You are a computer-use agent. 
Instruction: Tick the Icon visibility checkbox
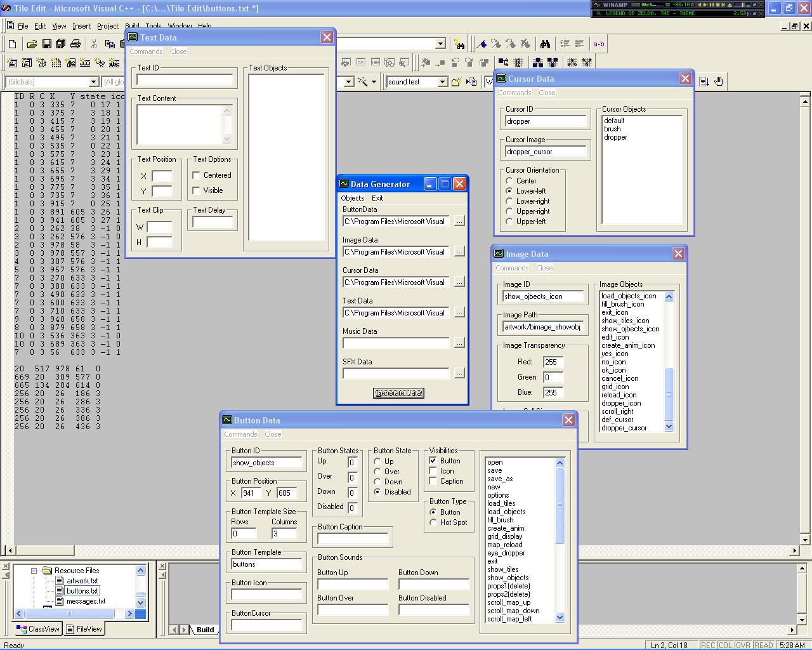433,471
